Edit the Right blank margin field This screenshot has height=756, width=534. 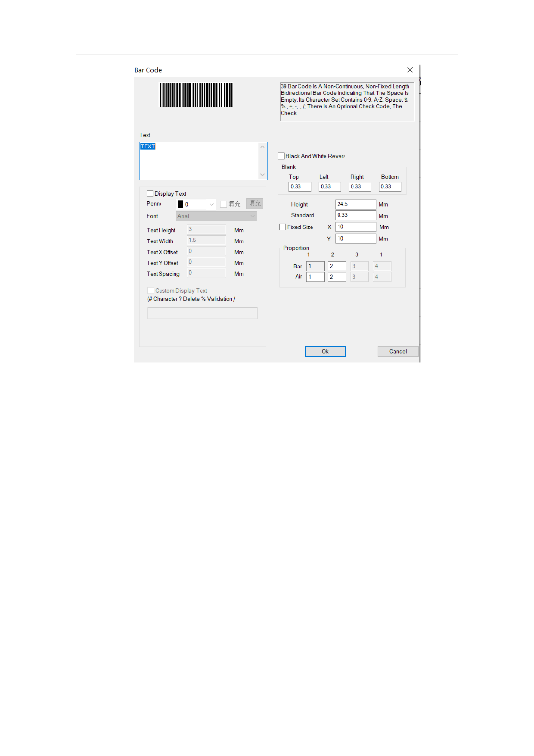[x=360, y=187]
